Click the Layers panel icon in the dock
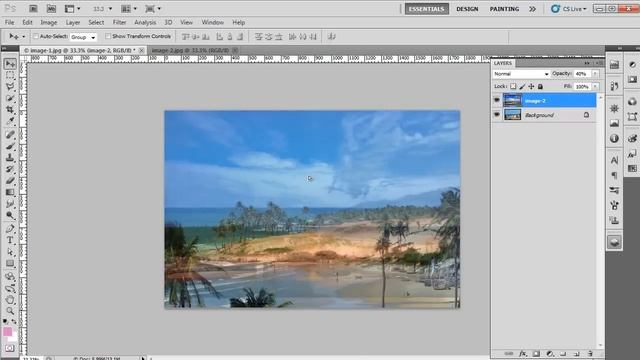The width and height of the screenshot is (640, 360). click(x=614, y=242)
